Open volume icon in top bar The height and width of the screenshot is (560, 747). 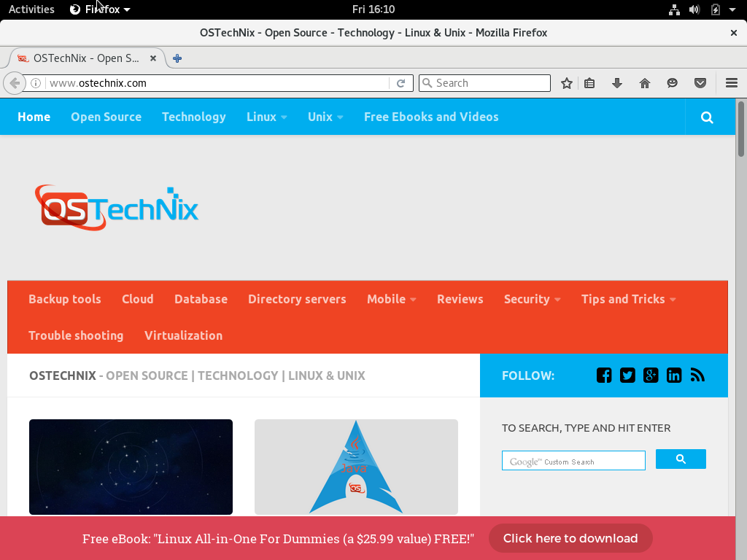pos(694,9)
